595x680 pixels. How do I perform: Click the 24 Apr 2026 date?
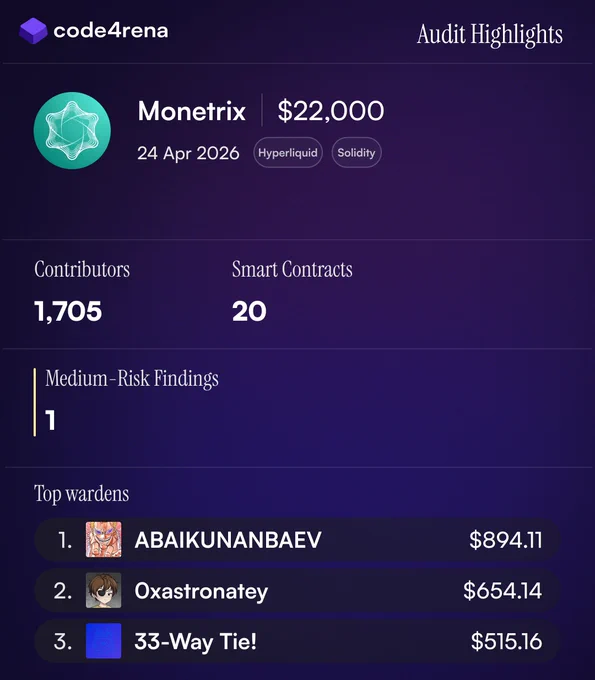click(x=188, y=153)
